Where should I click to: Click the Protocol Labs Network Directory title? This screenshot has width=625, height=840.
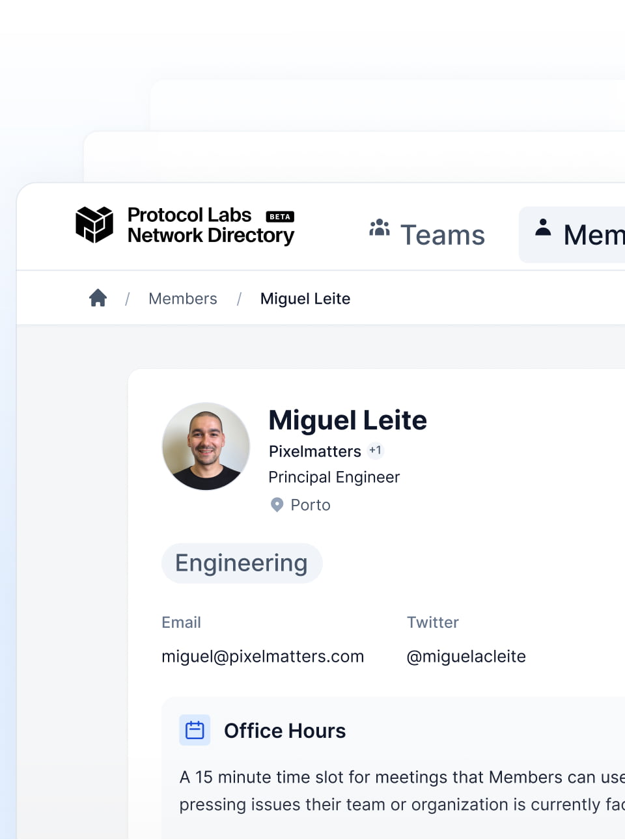210,225
